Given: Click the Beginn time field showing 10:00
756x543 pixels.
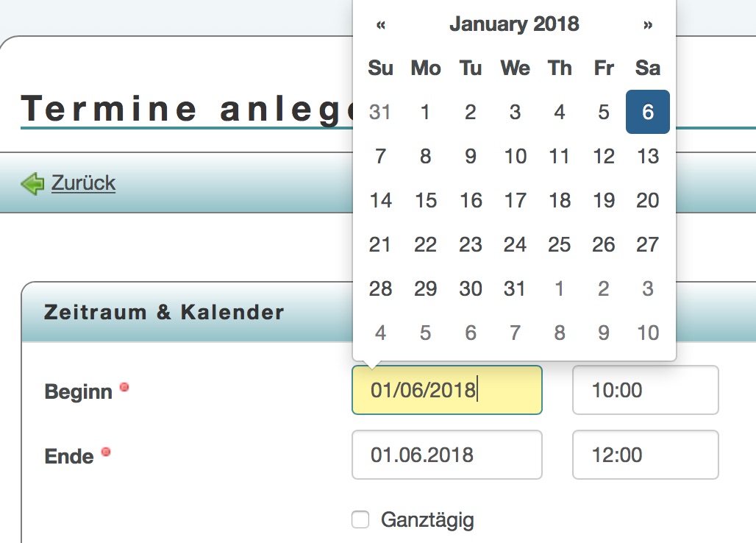Looking at the screenshot, I should point(645,390).
